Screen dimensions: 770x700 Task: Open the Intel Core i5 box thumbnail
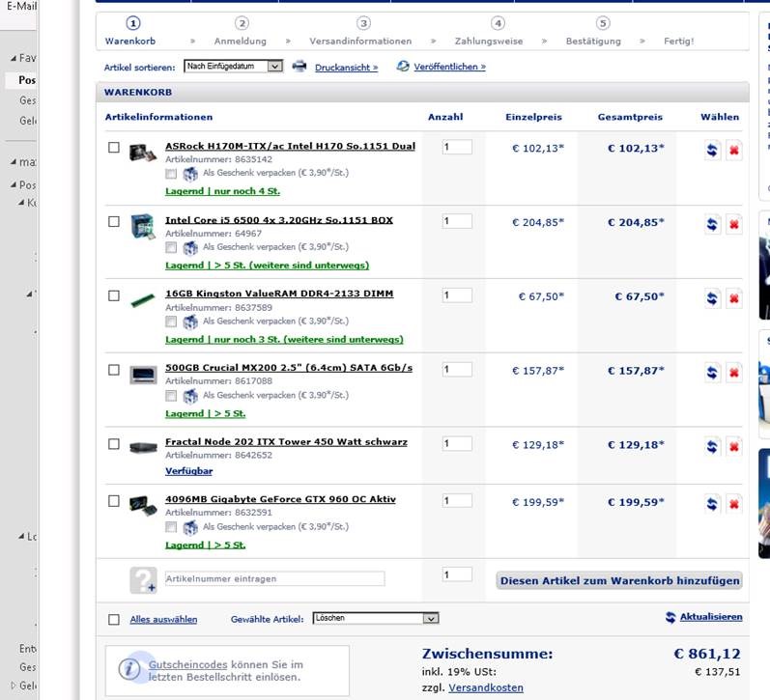click(x=143, y=226)
